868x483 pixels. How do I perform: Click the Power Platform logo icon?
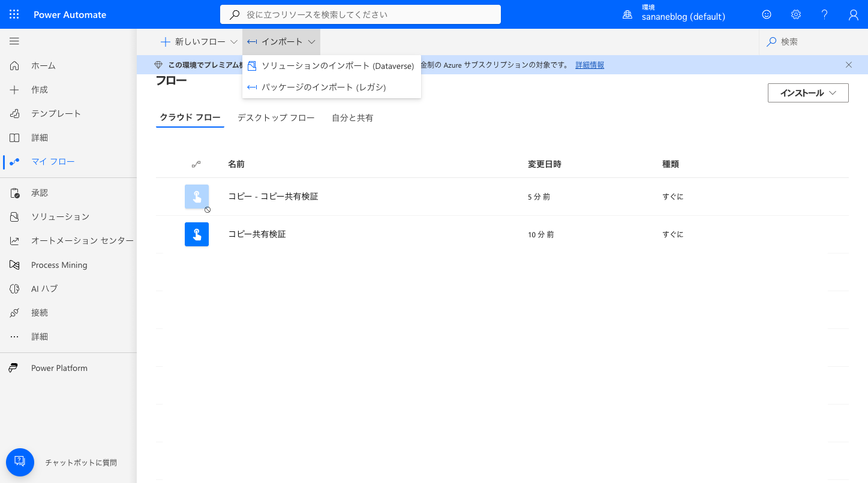click(13, 368)
